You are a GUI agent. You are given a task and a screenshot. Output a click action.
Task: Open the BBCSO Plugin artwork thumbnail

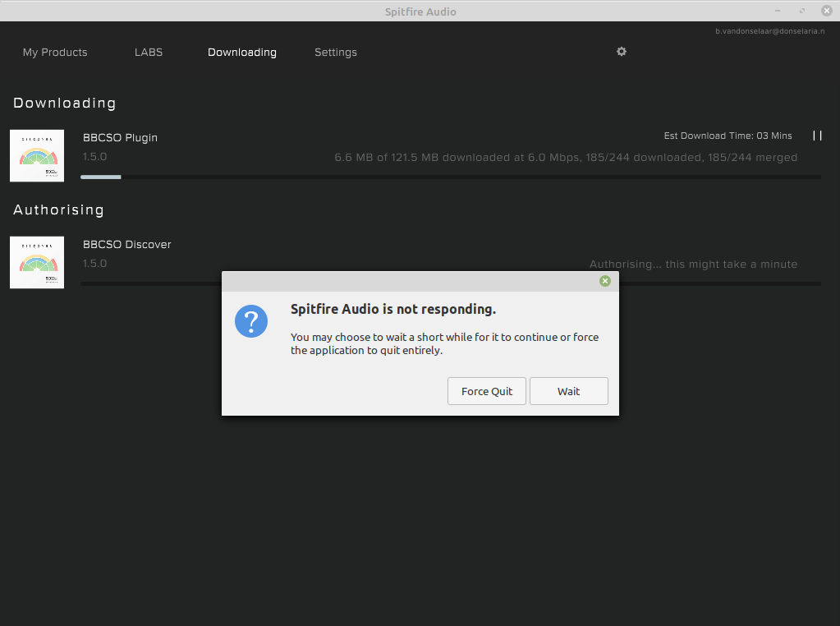pos(37,155)
